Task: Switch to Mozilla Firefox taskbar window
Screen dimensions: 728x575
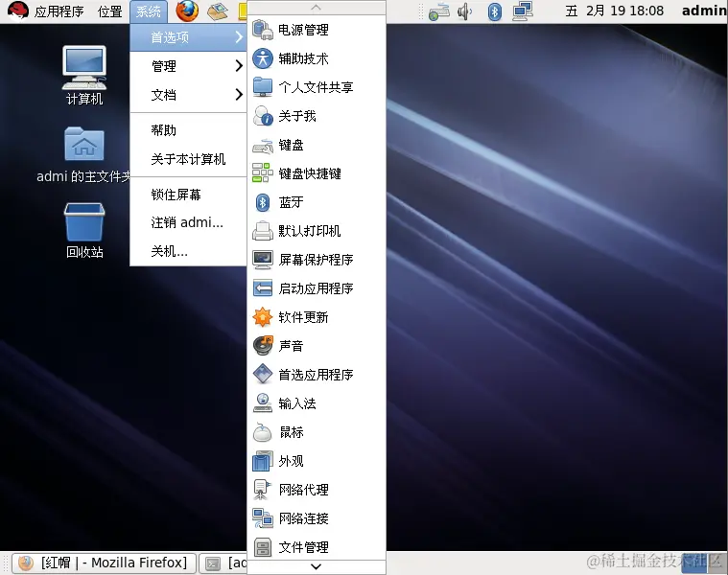Action: (104, 563)
